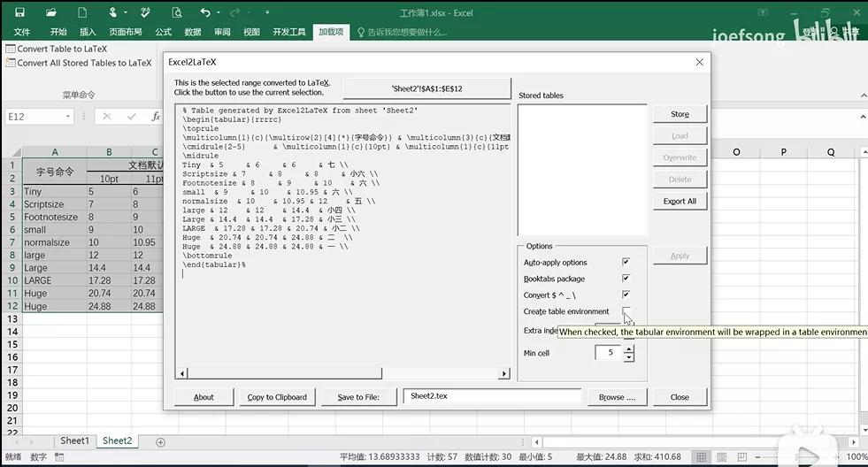Click the Tell me search box in ribbon
Image resolution: width=868 pixels, height=467 pixels.
(403, 32)
